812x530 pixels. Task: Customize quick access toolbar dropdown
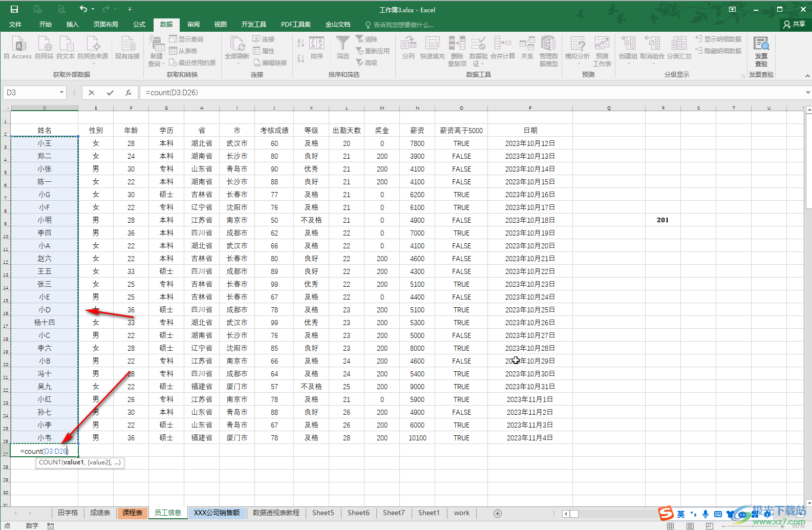pyautogui.click(x=130, y=9)
